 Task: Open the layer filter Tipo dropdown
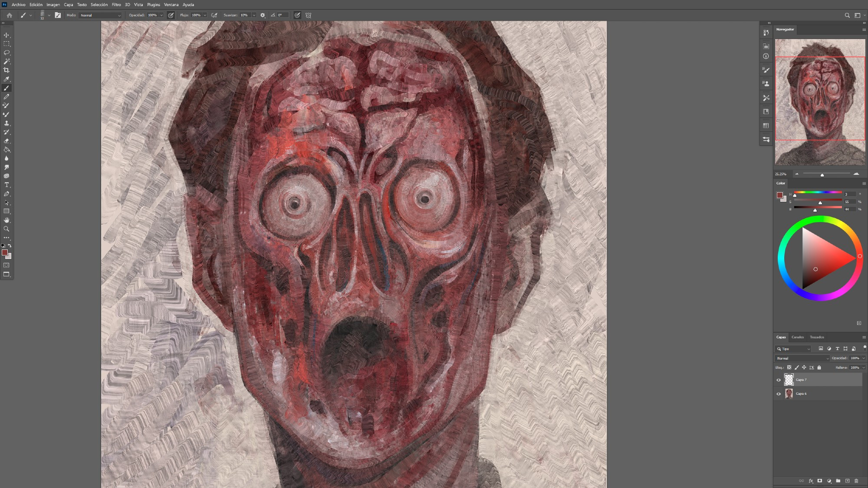pyautogui.click(x=793, y=349)
